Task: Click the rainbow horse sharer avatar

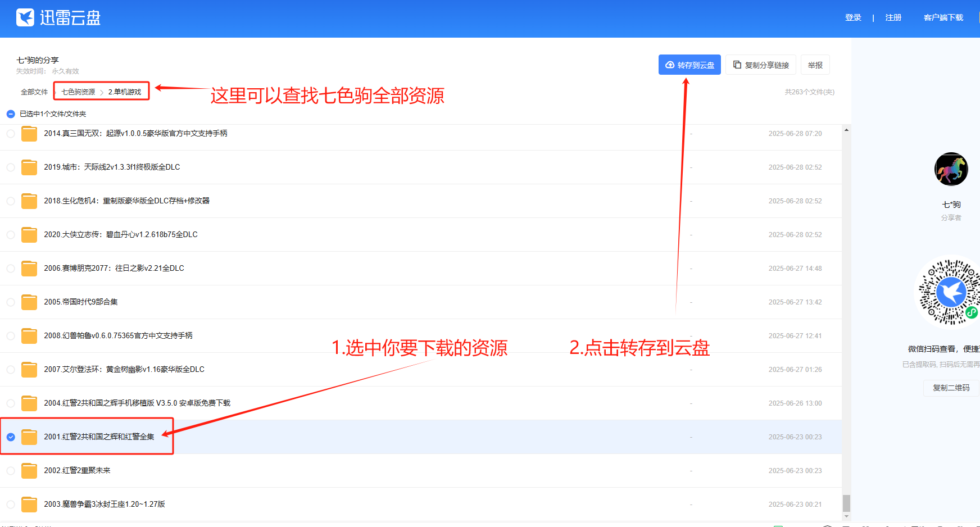Action: 951,169
